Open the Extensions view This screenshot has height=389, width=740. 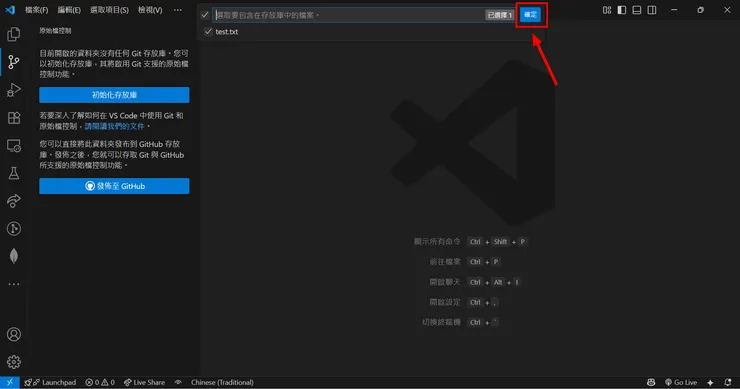[14, 118]
